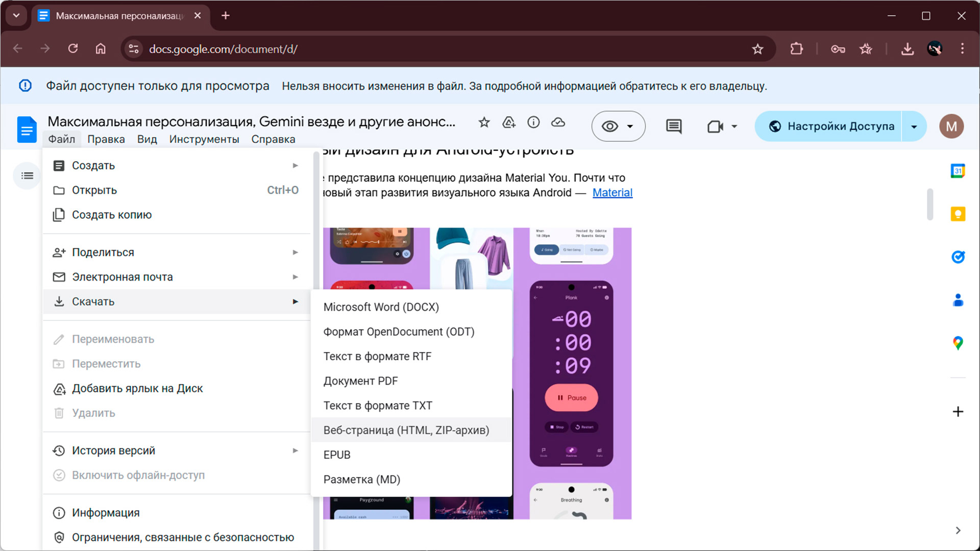
Task: Open Google Maps side panel
Action: (x=958, y=343)
